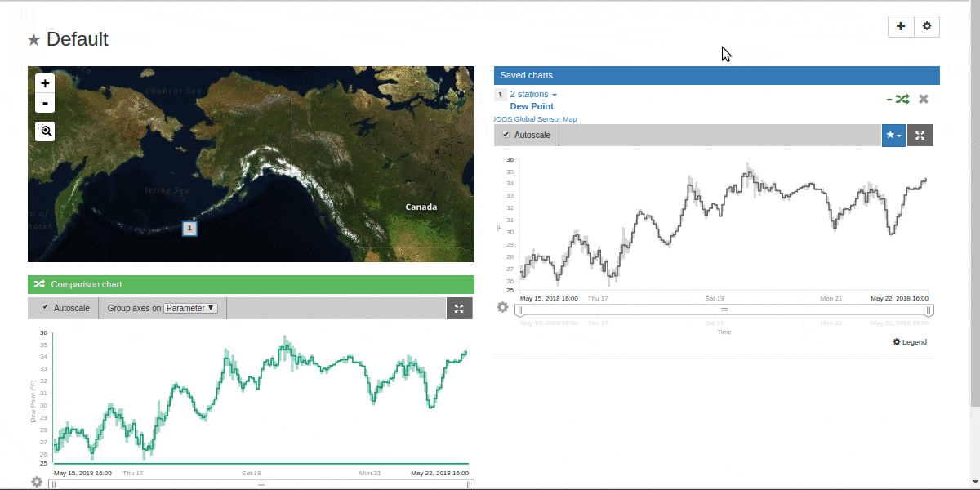This screenshot has width=980, height=490.
Task: Expand the Comparison chart to fullscreen
Action: [x=460, y=308]
